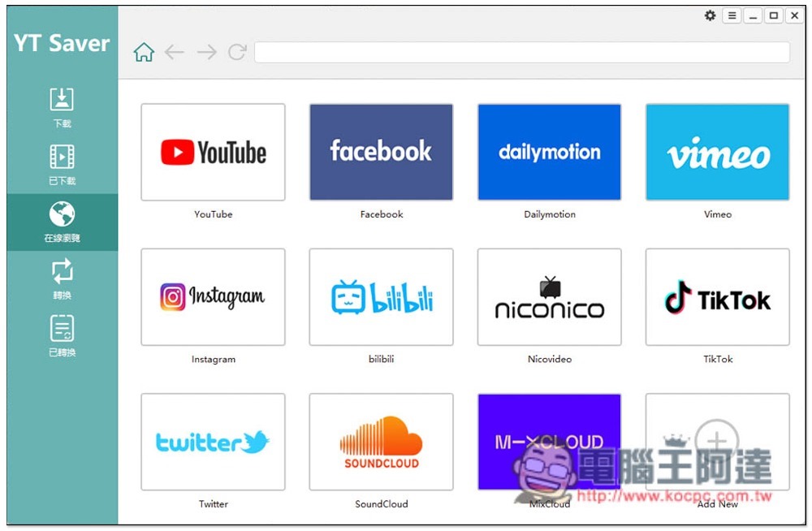812x531 pixels.
Task: Click the Facebook text label
Action: (x=382, y=214)
